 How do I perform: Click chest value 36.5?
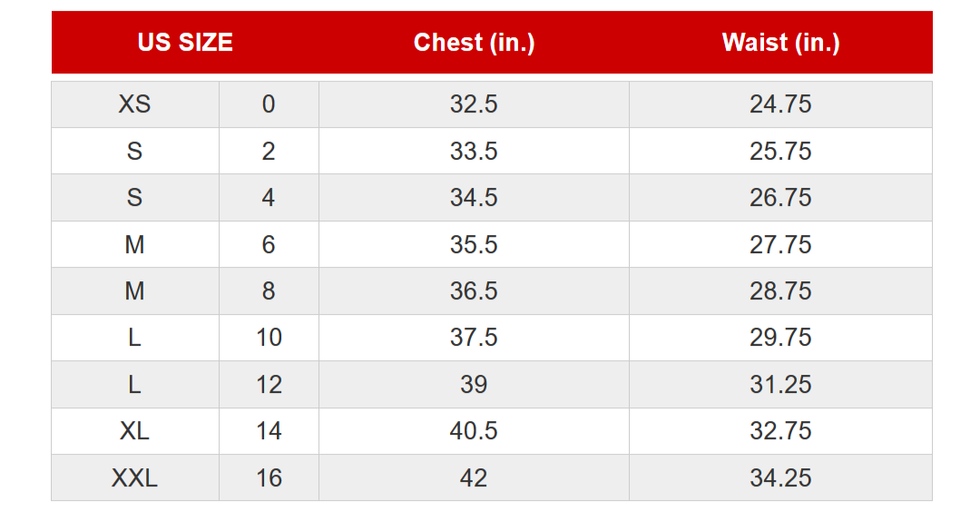point(474,290)
